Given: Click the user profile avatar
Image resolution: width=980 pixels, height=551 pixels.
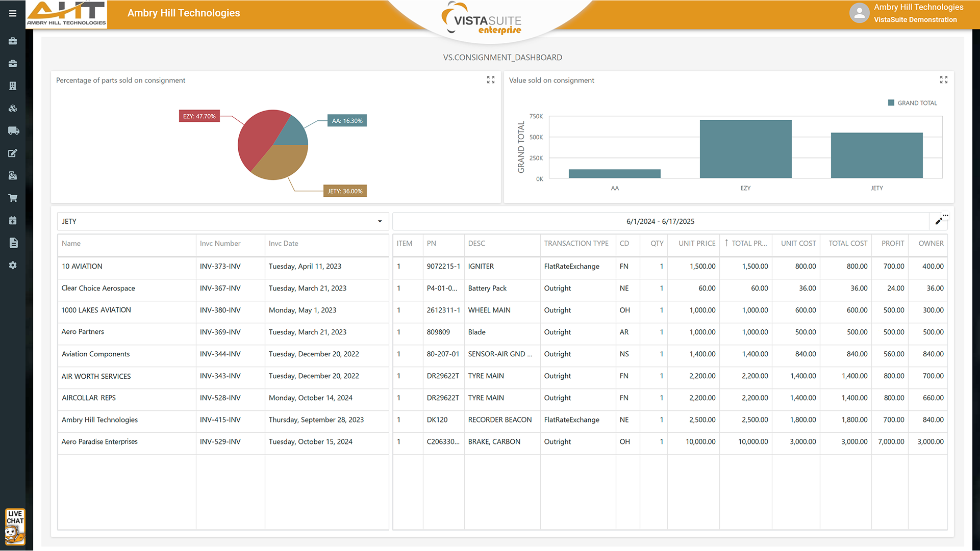Looking at the screenshot, I should pos(859,13).
